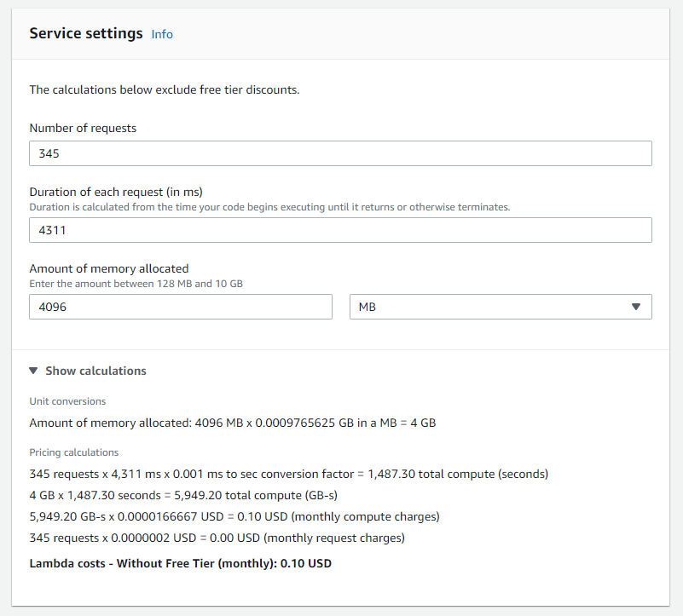The image size is (683, 616).
Task: Click the dropdown arrow on the unit selector
Action: pyautogui.click(x=637, y=306)
